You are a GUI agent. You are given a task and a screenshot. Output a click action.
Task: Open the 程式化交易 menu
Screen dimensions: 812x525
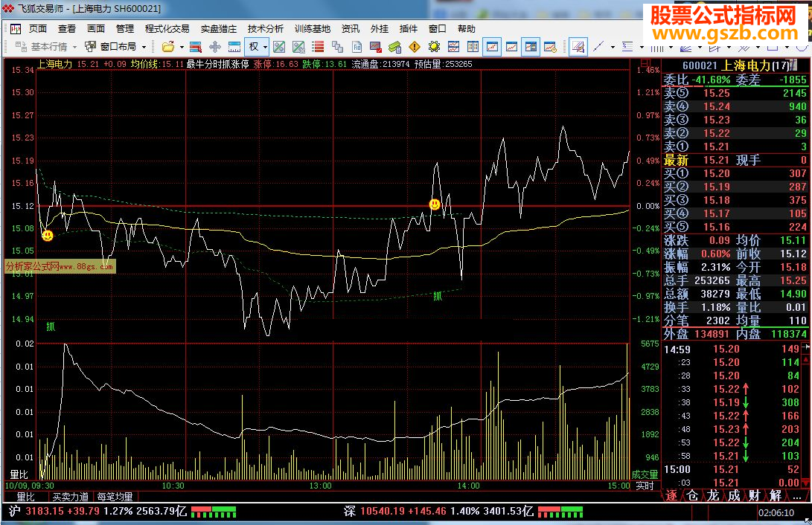click(167, 29)
